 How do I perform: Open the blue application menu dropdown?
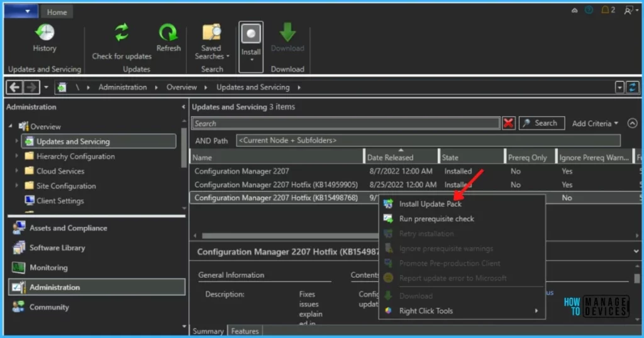(x=21, y=11)
